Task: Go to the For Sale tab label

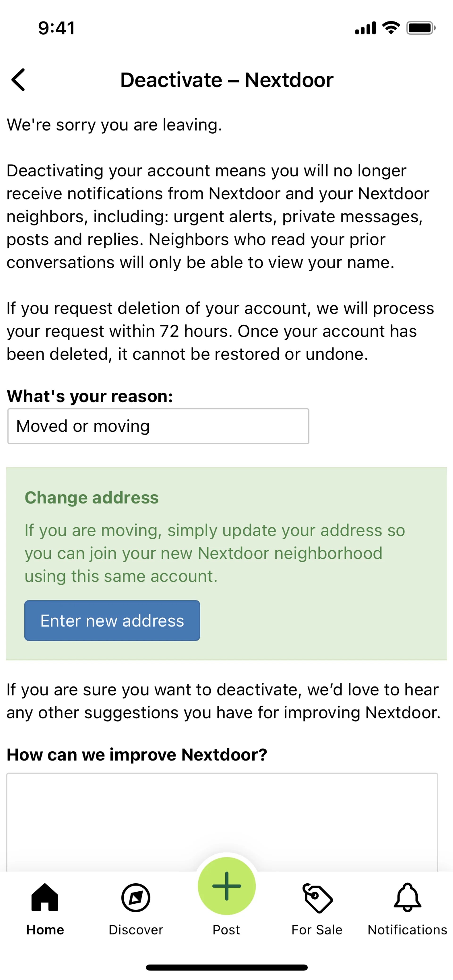Action: click(317, 930)
